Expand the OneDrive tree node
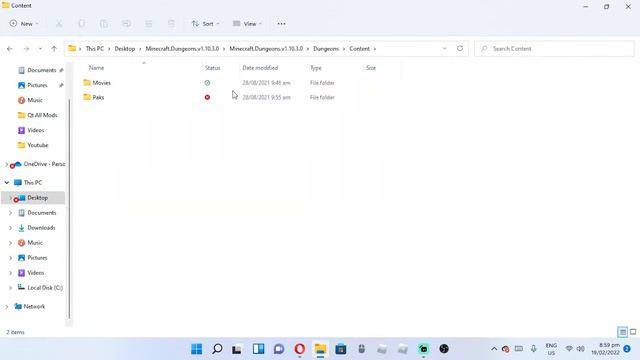 point(7,164)
